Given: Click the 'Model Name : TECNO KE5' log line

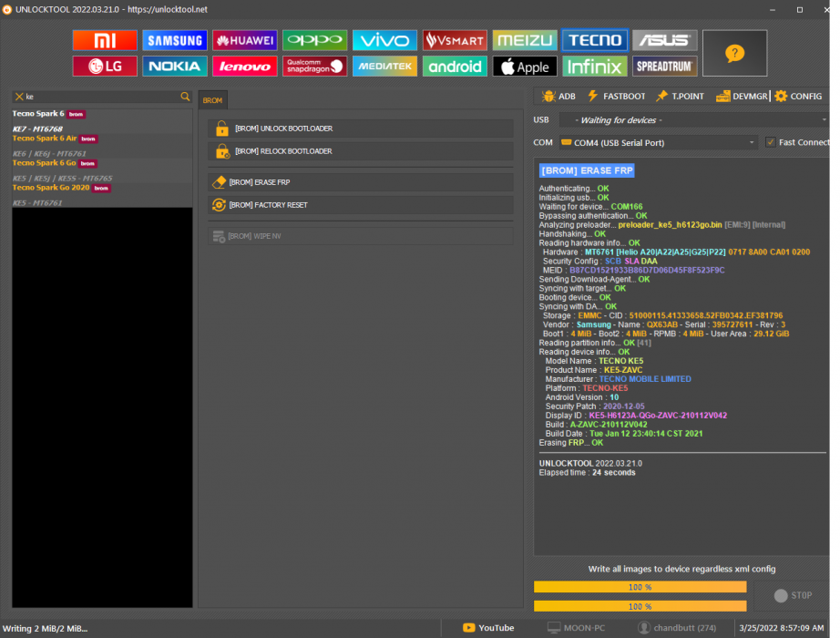Looking at the screenshot, I should pos(594,361).
